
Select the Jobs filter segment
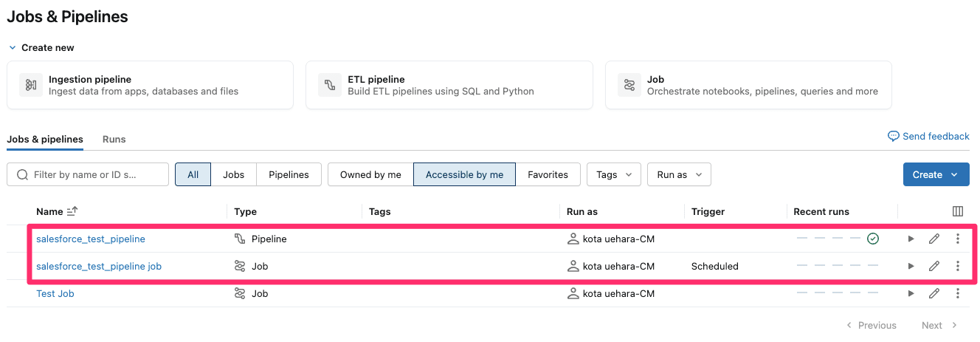coord(233,174)
